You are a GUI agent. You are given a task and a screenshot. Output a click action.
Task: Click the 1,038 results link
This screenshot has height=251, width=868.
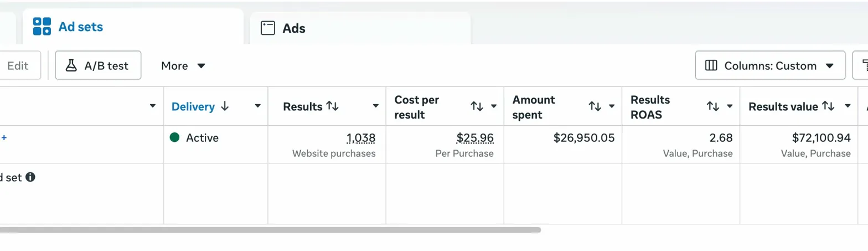pos(361,137)
